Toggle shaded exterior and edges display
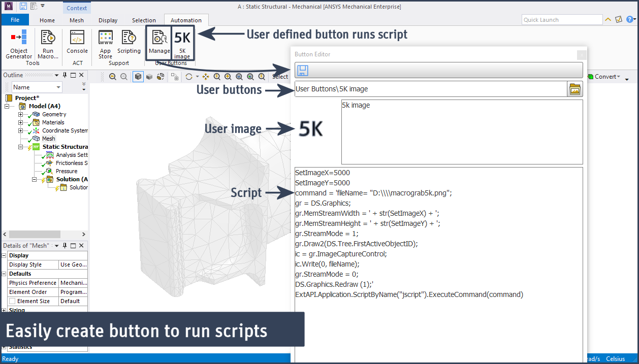This screenshot has width=639, height=364. click(x=138, y=77)
